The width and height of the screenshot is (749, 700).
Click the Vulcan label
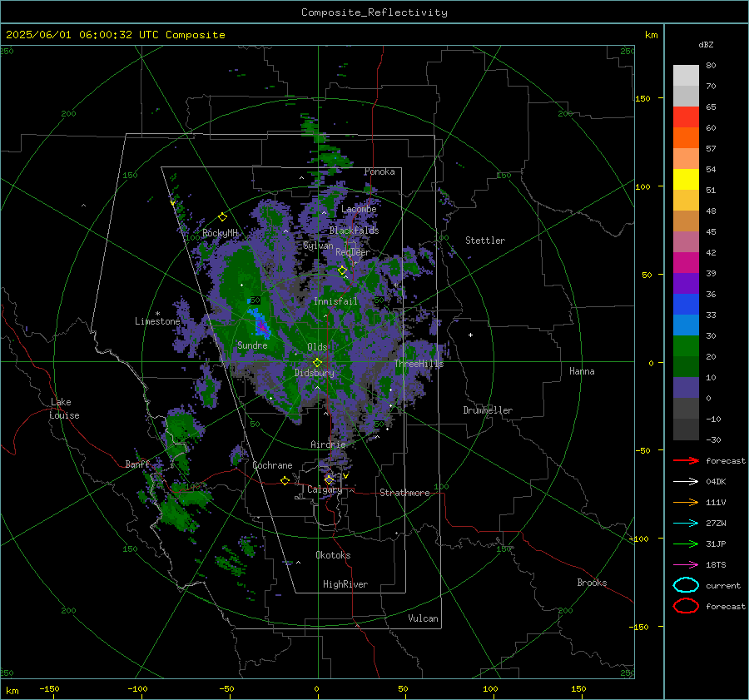(424, 618)
